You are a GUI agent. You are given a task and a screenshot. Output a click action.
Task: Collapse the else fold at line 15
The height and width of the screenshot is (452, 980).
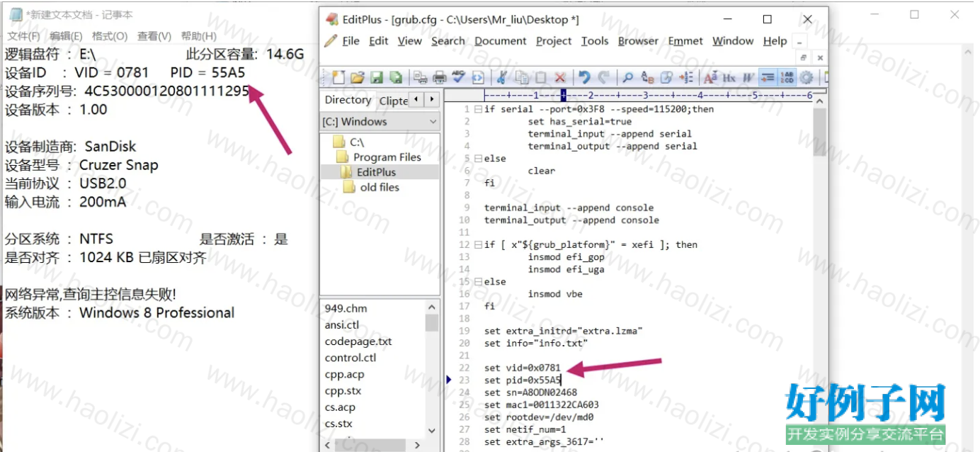(478, 282)
